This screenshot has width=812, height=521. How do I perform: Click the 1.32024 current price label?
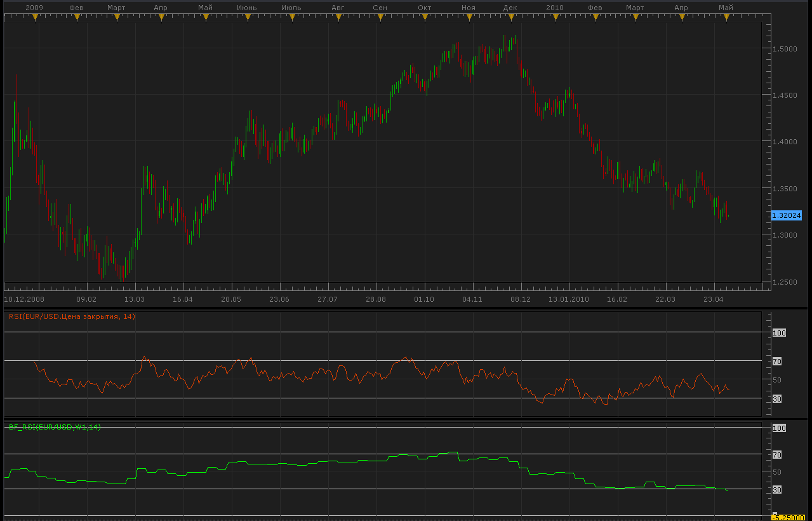(x=786, y=215)
